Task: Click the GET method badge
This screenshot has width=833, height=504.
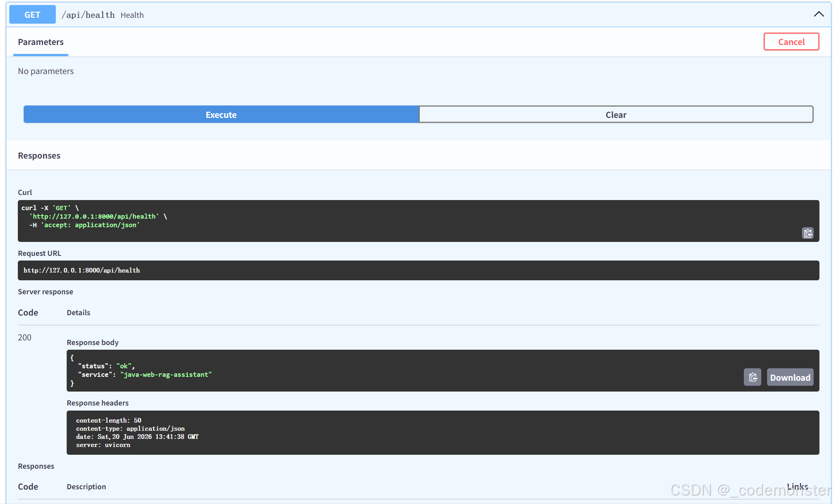Action: pos(33,15)
